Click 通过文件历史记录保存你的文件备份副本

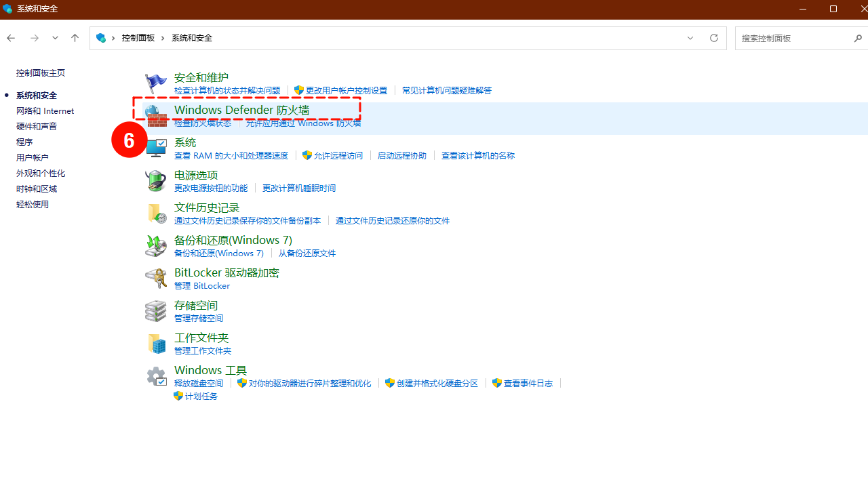(x=248, y=220)
